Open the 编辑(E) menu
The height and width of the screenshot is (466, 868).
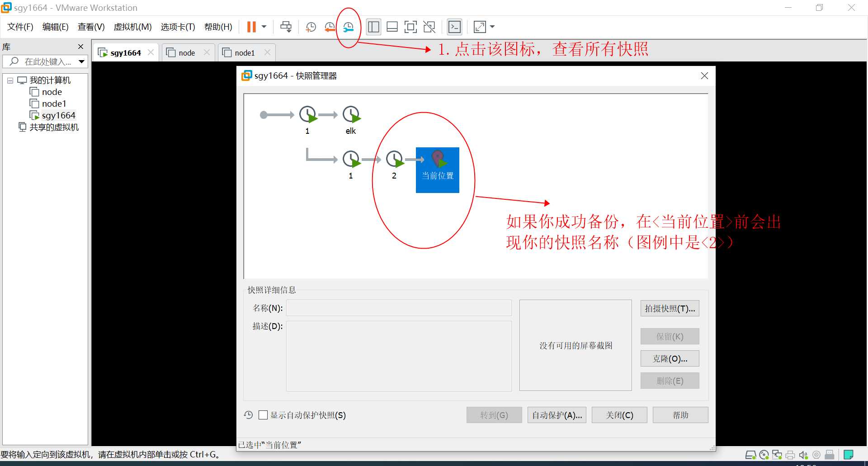56,27
